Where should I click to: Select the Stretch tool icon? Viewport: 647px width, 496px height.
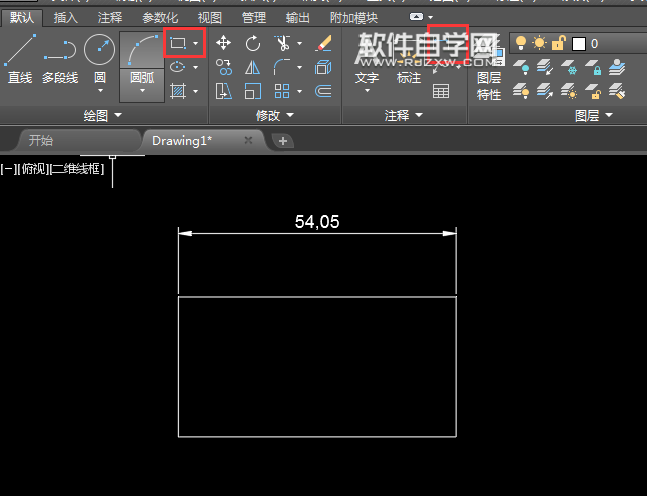pyautogui.click(x=223, y=91)
